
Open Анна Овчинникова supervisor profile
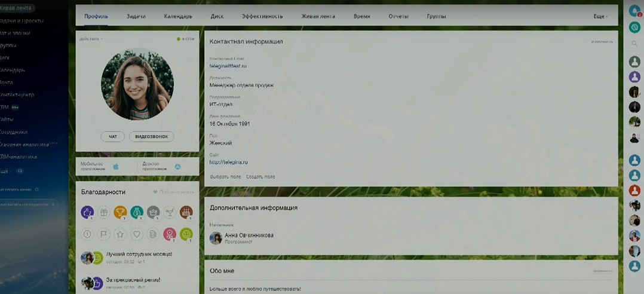pos(249,235)
